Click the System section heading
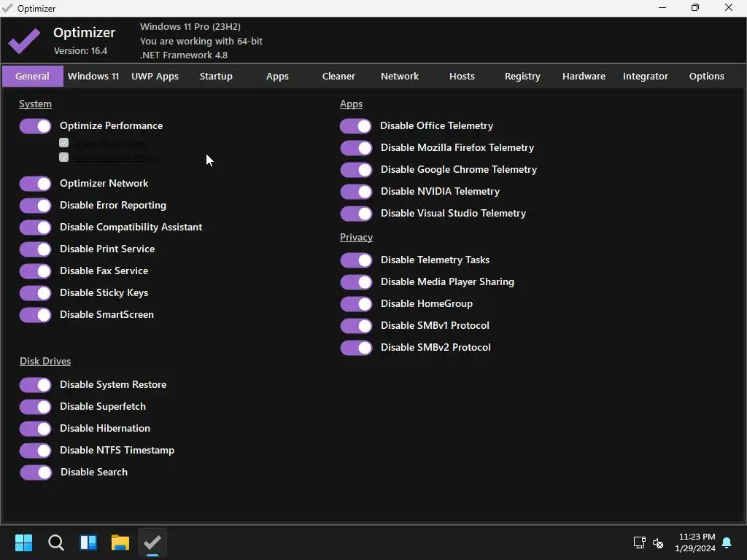Image resolution: width=747 pixels, height=560 pixels. click(35, 104)
